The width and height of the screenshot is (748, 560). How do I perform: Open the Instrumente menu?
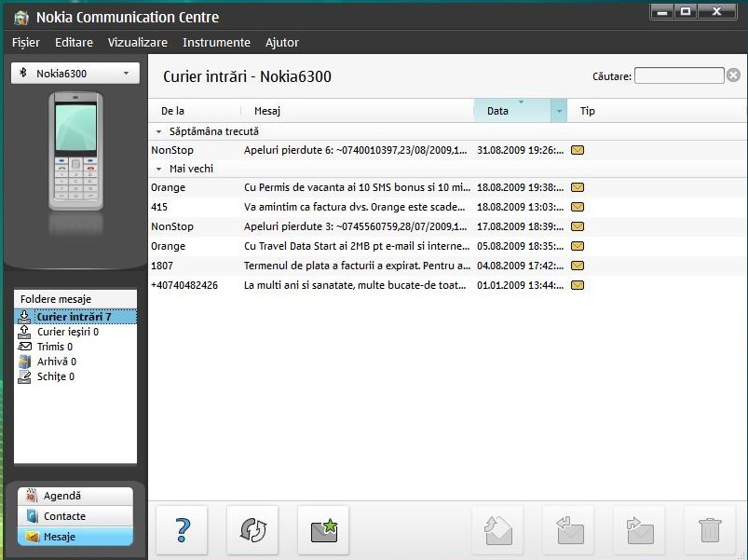217,43
